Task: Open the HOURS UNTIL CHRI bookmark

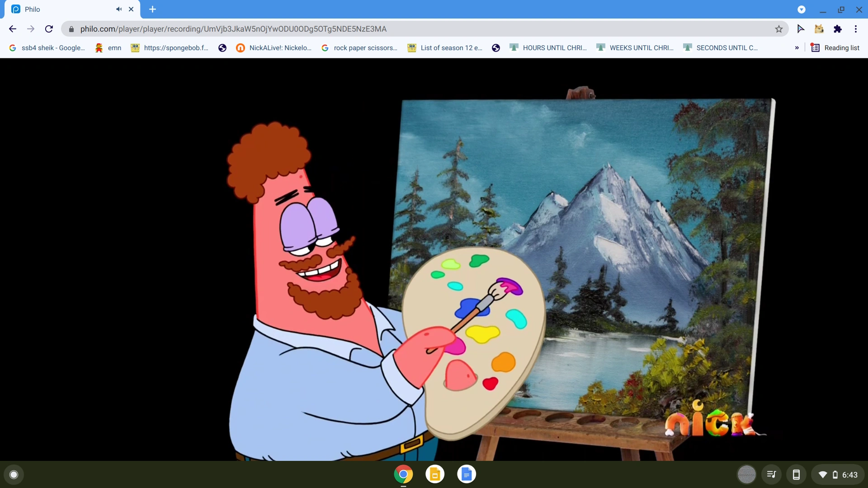Action: tap(548, 47)
